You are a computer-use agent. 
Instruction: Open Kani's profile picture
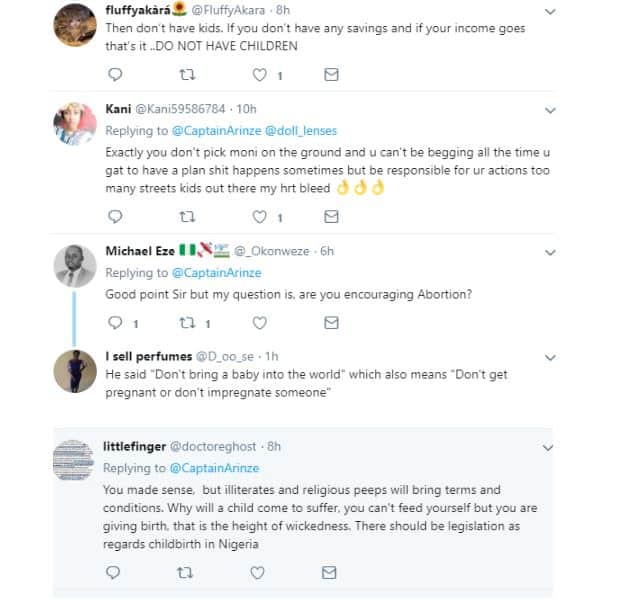pos(73,125)
